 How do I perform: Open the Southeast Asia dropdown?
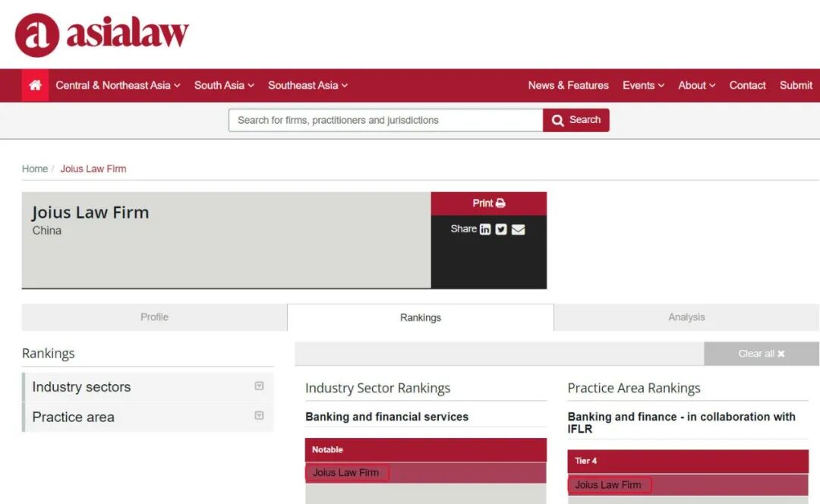pyautogui.click(x=307, y=86)
